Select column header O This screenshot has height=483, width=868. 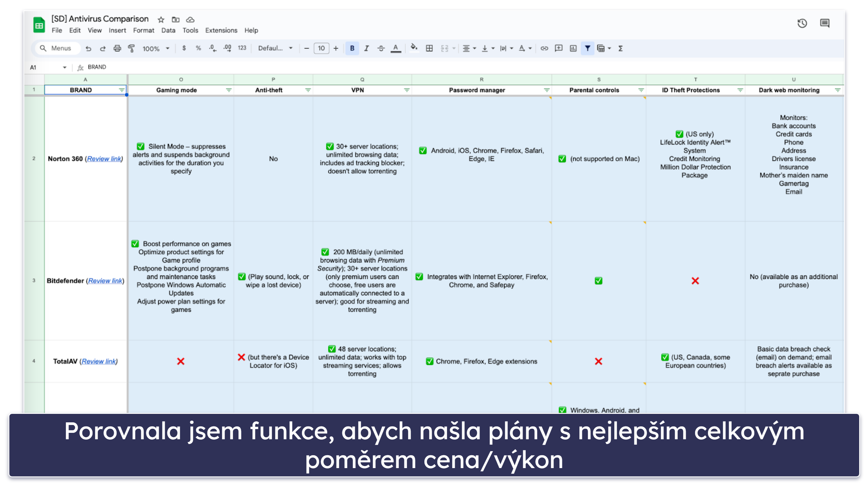coord(181,80)
